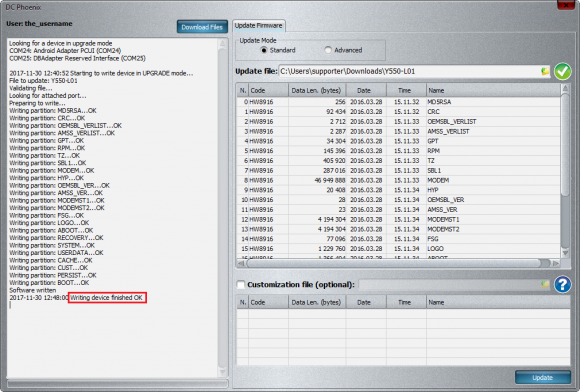
Task: Select the CRC row in table
Action: coord(398,112)
